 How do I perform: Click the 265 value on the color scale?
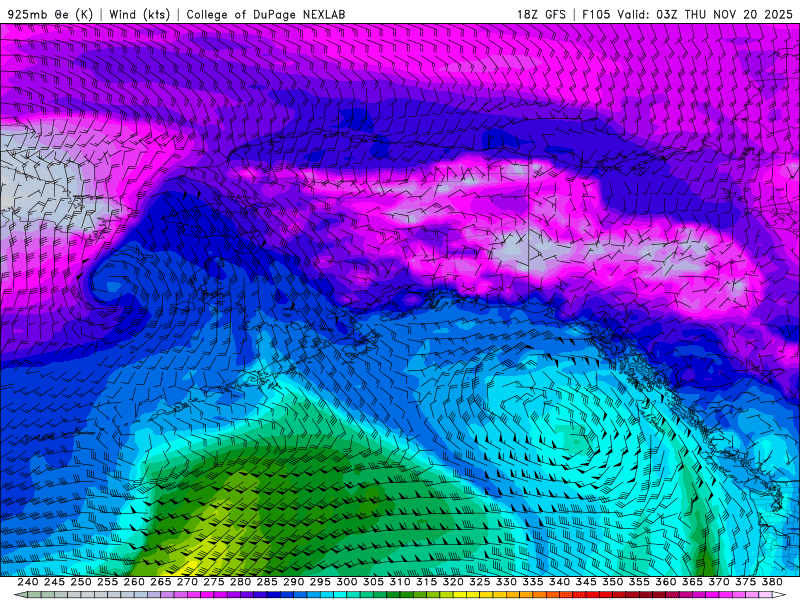tap(160, 582)
